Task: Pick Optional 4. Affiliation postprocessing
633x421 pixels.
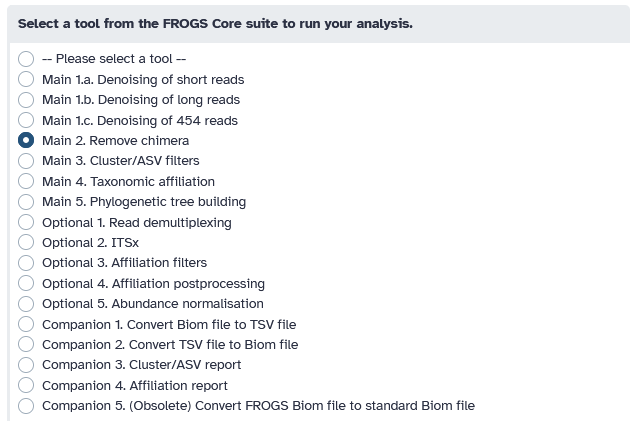Action: coord(26,283)
